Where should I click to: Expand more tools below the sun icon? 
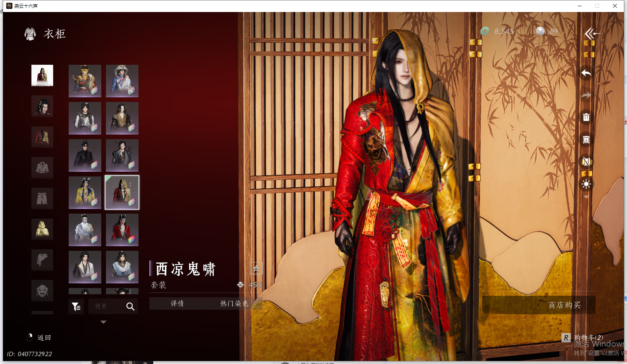(x=586, y=197)
